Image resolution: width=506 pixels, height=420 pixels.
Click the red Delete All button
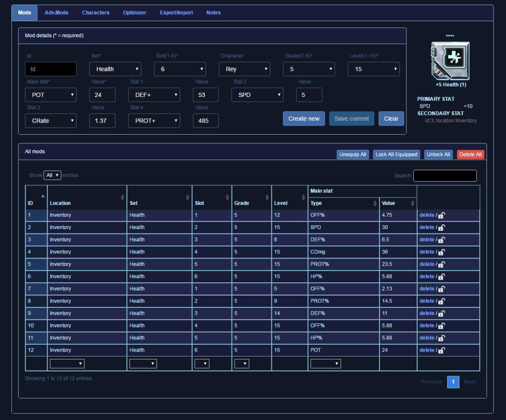coord(470,154)
